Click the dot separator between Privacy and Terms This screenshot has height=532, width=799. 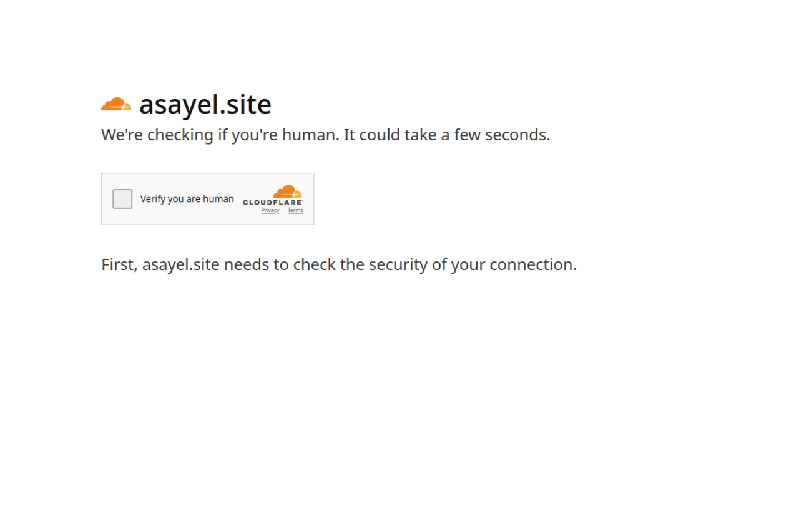pyautogui.click(x=283, y=211)
